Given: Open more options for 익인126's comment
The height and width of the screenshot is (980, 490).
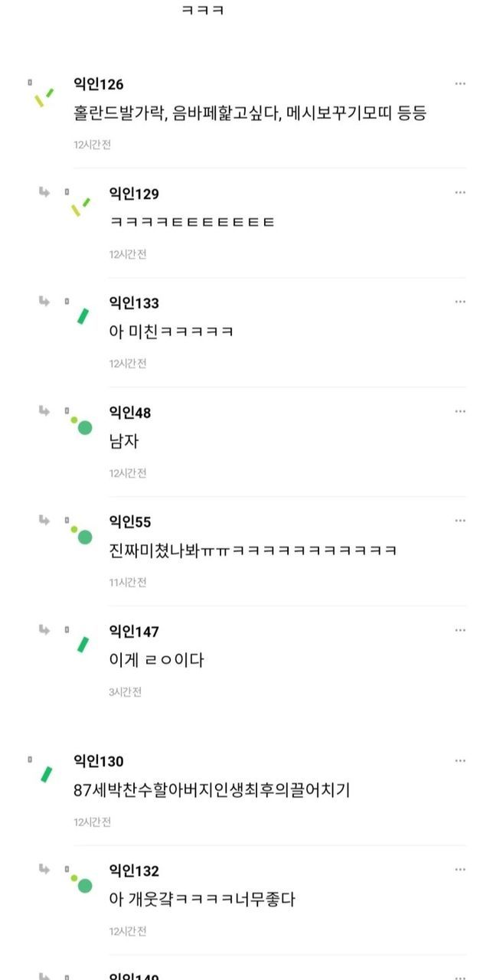Looking at the screenshot, I should 460,83.
